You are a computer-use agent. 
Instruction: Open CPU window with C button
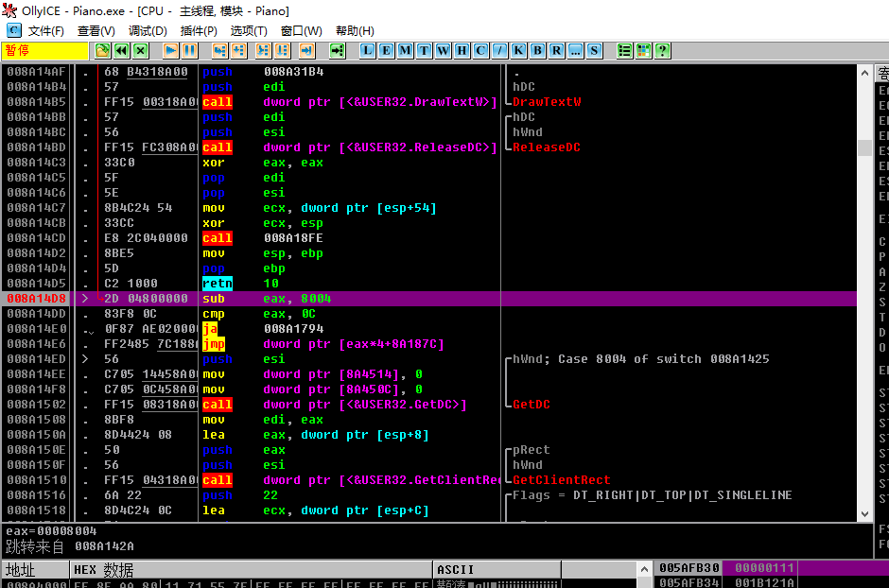[480, 51]
